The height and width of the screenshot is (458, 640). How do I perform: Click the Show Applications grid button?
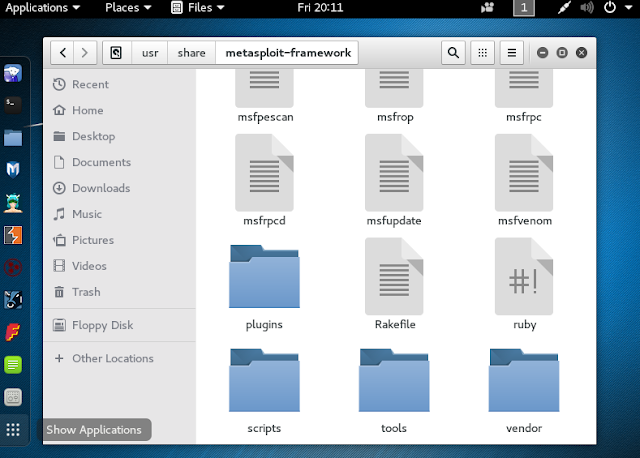pos(13,429)
